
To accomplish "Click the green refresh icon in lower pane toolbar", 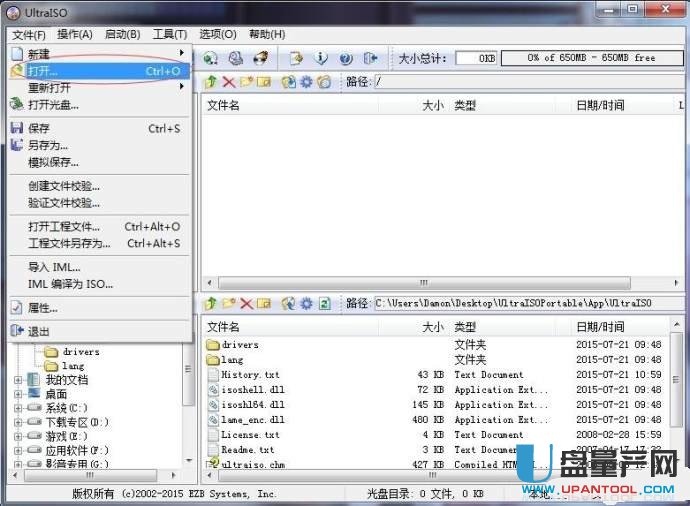I will [324, 303].
